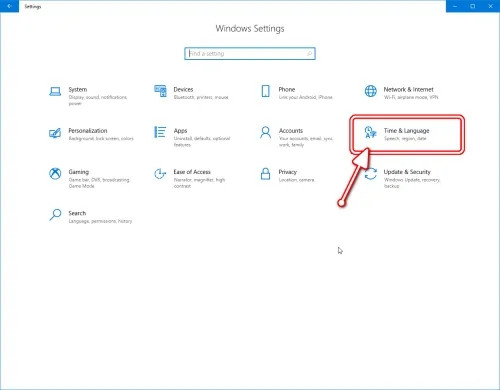
Task: Click the 'Windows Settings' heading
Action: pos(250,29)
